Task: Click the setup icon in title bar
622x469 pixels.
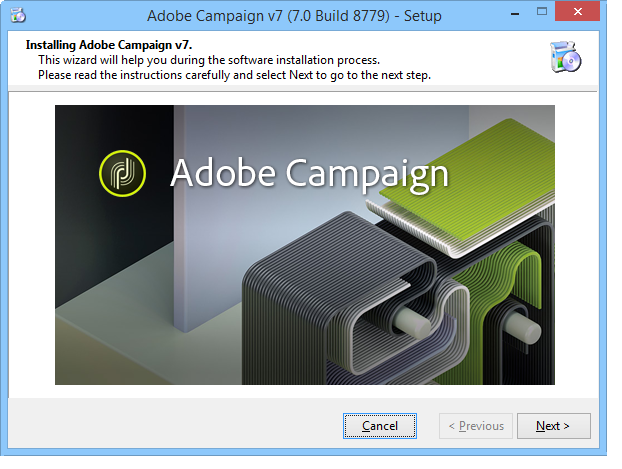Action: (x=18, y=15)
